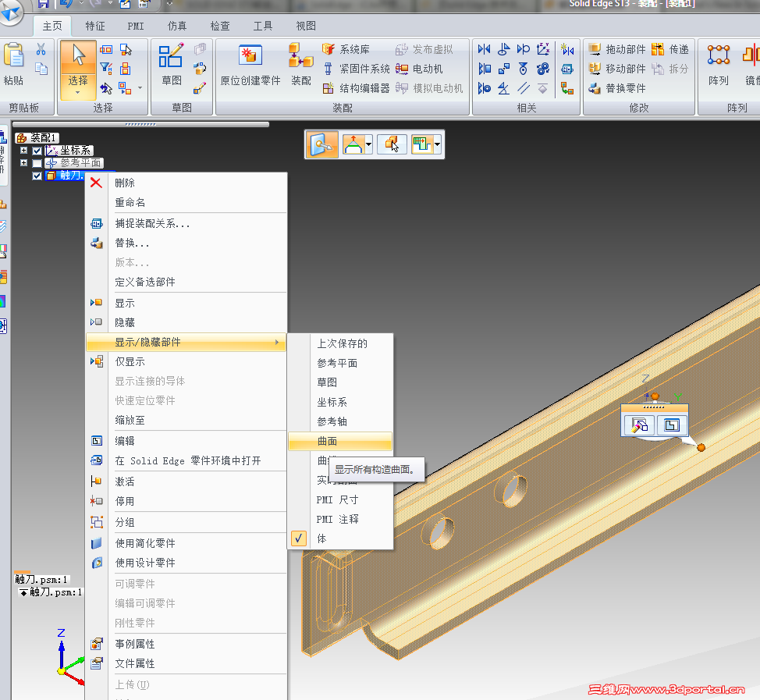Screen dimensions: 760x700
Task: Toggle the checked Body (体) item
Action: coord(339,538)
